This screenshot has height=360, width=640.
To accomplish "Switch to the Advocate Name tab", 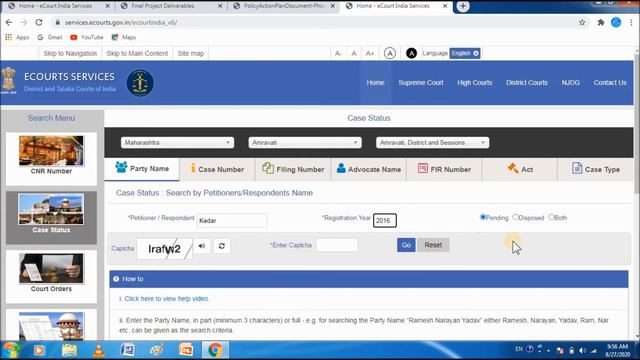I will pyautogui.click(x=369, y=169).
